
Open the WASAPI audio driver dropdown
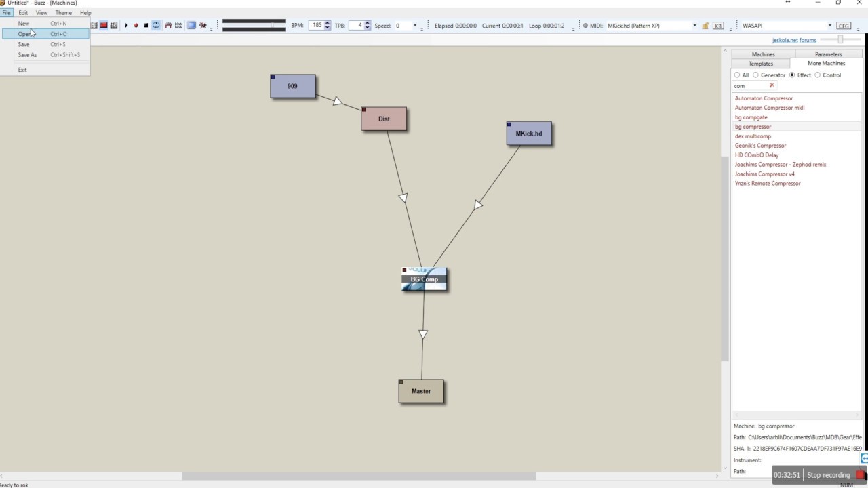click(829, 26)
